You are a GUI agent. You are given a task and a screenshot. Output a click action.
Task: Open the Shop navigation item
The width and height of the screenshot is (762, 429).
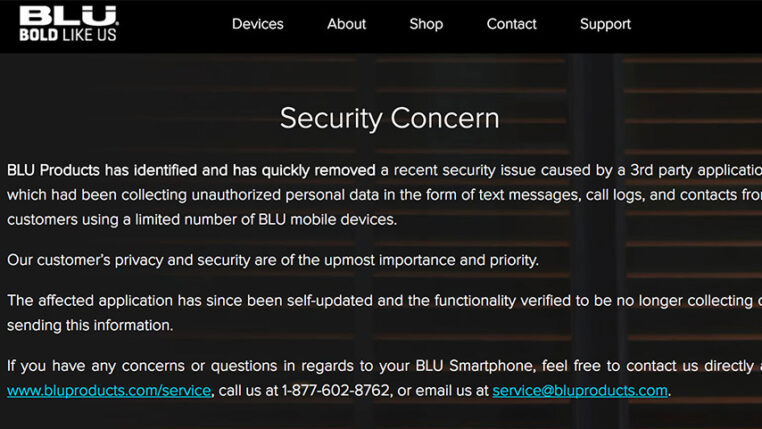tap(426, 24)
